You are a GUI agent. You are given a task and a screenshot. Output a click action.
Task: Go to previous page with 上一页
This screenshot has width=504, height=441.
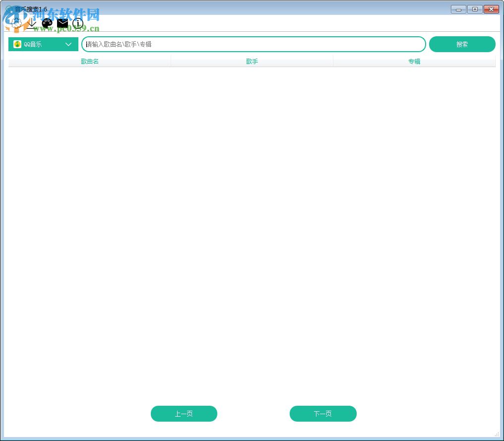point(184,414)
